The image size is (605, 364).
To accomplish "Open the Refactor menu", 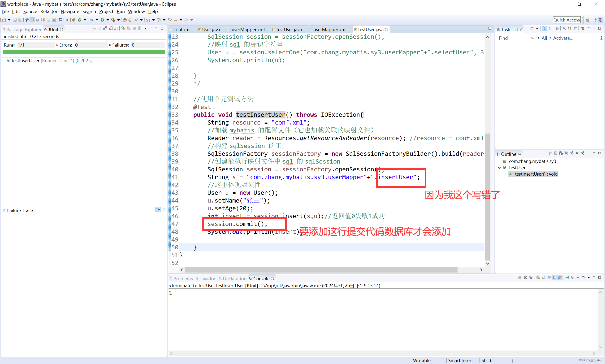I will point(48,11).
